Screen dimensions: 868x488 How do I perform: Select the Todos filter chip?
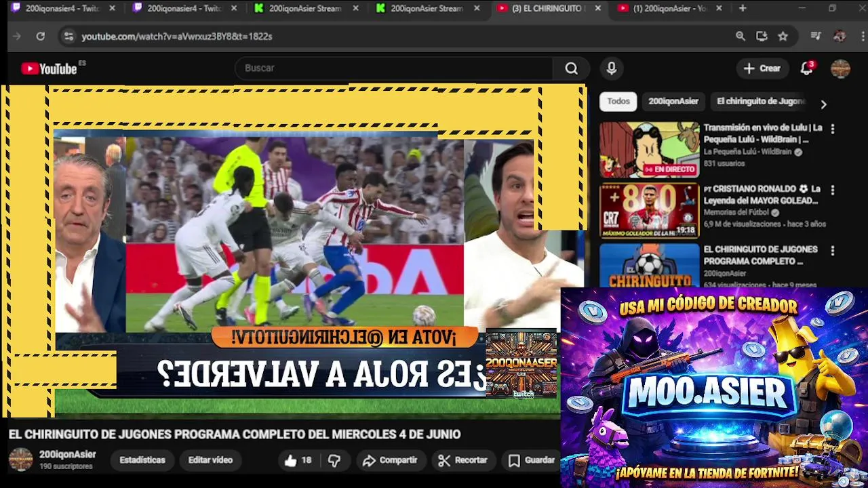coord(618,101)
